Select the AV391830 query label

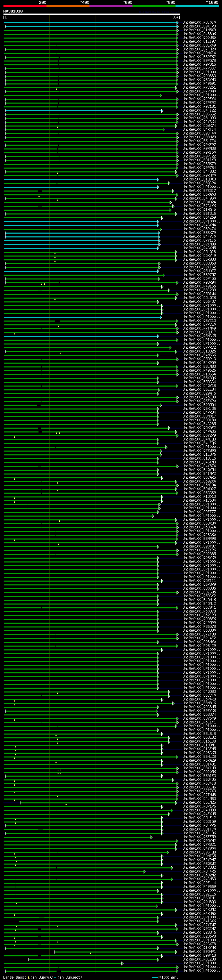pyautogui.click(x=13, y=11)
